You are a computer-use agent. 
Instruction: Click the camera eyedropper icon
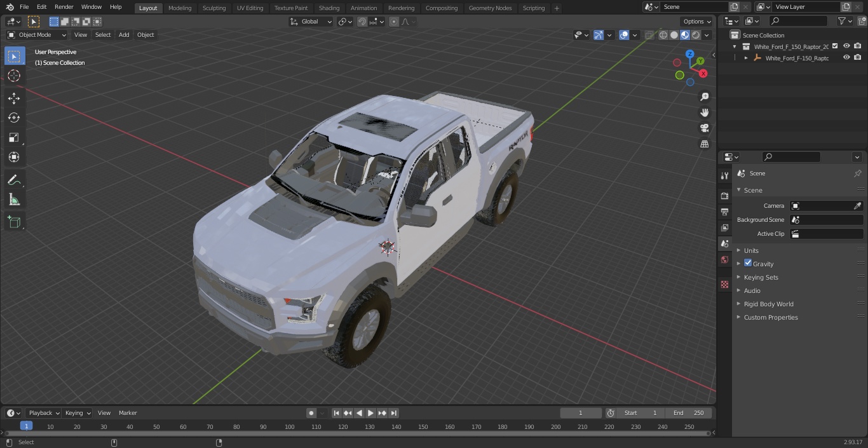pos(857,206)
